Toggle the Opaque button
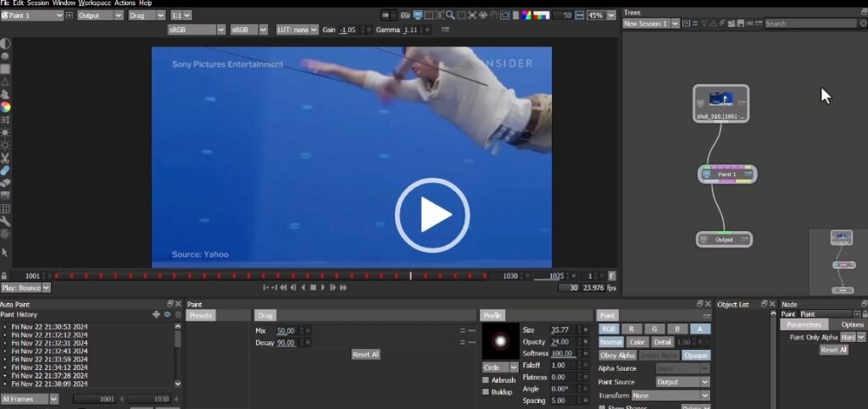Viewport: 868px width, 409px height. (x=695, y=356)
